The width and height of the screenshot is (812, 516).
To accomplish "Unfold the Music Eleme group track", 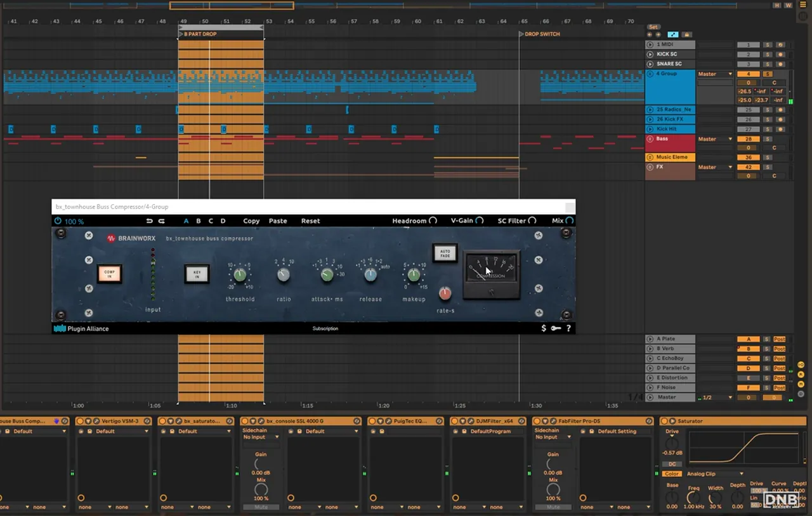I will tap(650, 157).
